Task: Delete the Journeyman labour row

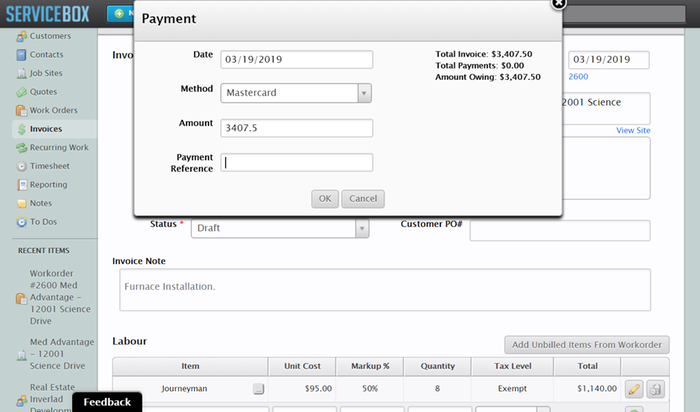Action: pyautogui.click(x=655, y=389)
